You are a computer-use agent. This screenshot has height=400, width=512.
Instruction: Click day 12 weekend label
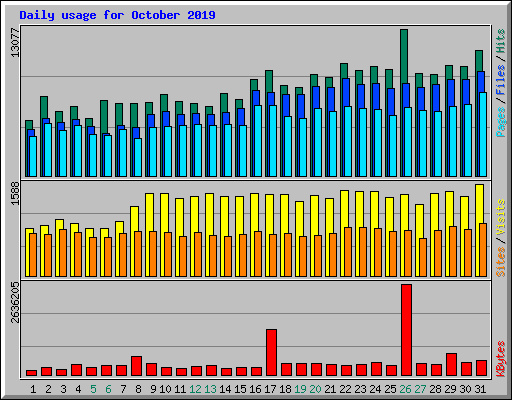[x=195, y=389]
